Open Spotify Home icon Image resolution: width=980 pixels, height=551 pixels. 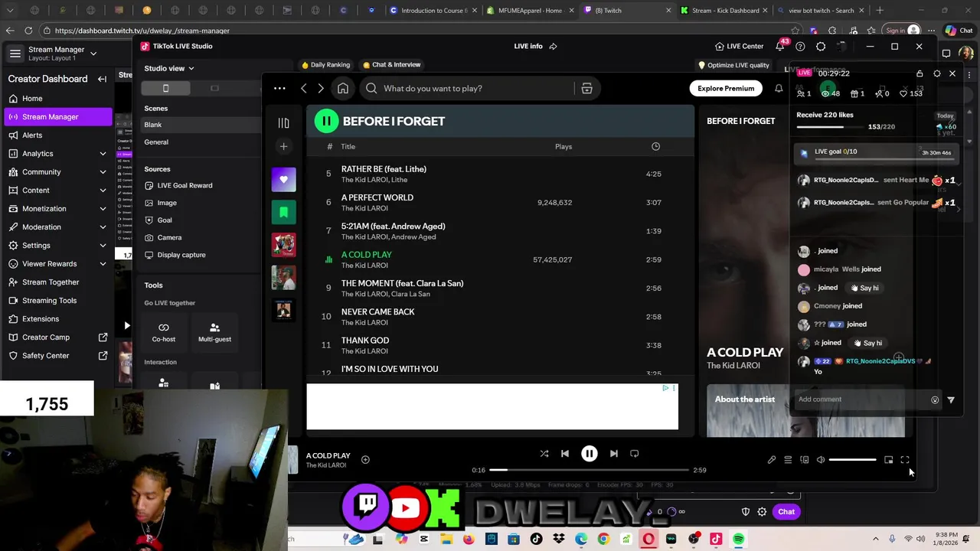click(343, 88)
